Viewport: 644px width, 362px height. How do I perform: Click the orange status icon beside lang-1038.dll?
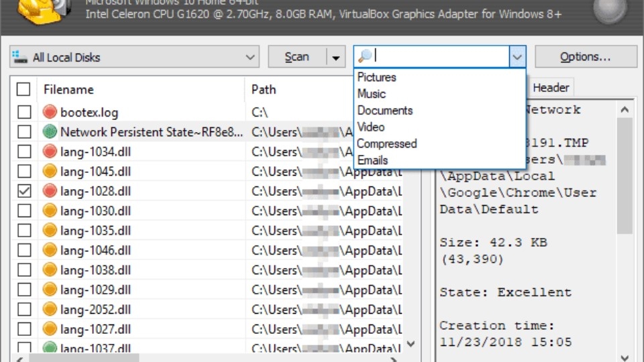click(x=50, y=269)
